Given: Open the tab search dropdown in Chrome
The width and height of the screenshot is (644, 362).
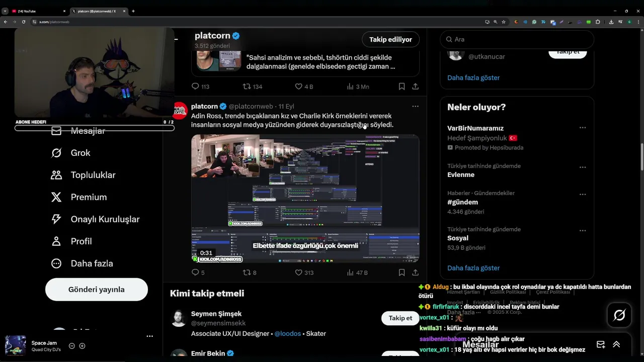Looking at the screenshot, I should (5, 11).
